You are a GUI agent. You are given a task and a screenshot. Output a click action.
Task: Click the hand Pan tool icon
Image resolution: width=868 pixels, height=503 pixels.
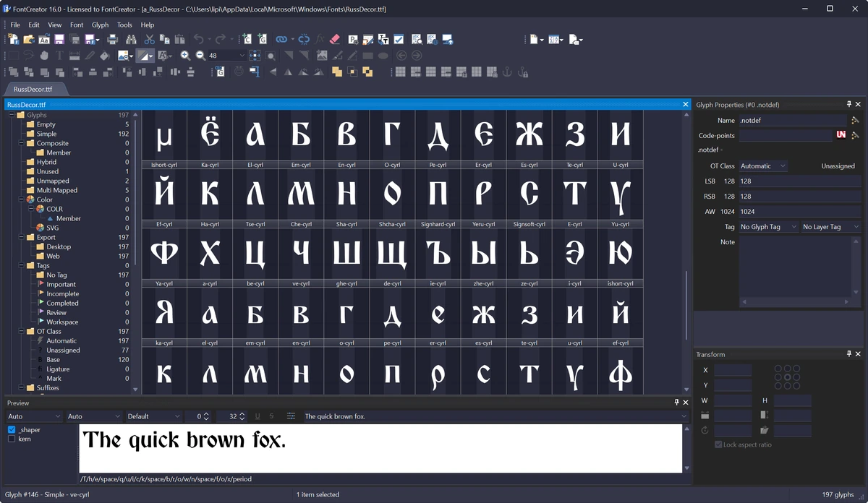pos(44,56)
